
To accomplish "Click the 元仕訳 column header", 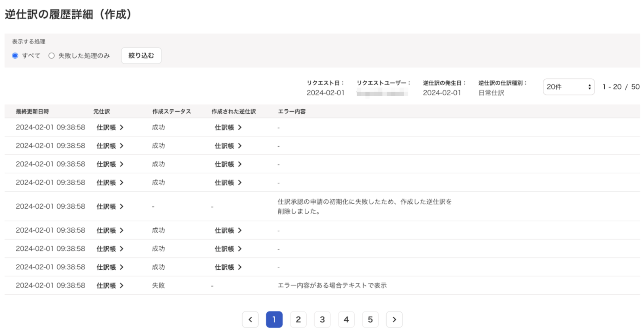I will click(x=101, y=111).
